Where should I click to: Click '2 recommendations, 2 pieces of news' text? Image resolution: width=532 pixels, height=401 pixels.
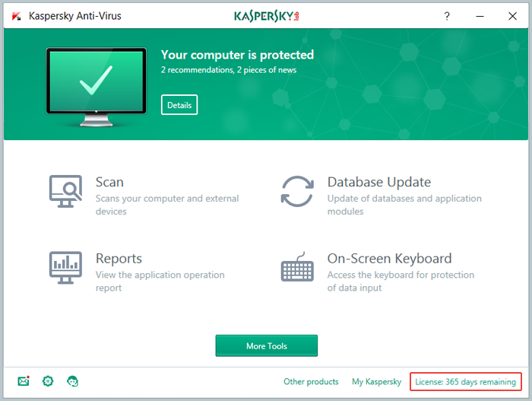pyautogui.click(x=229, y=70)
